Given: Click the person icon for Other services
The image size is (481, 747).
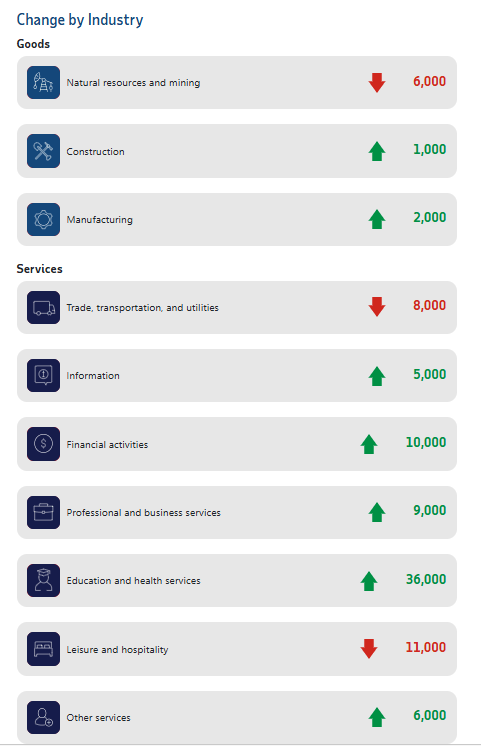Looking at the screenshot, I should 43,717.
